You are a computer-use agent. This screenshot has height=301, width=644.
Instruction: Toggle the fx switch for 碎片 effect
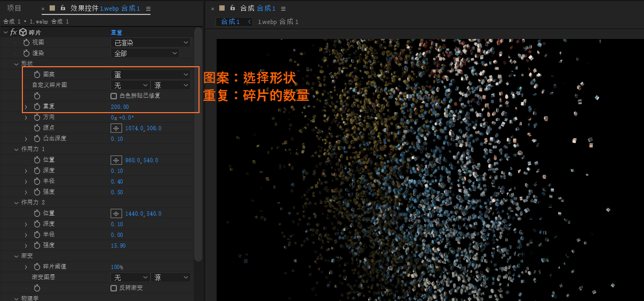[x=13, y=33]
